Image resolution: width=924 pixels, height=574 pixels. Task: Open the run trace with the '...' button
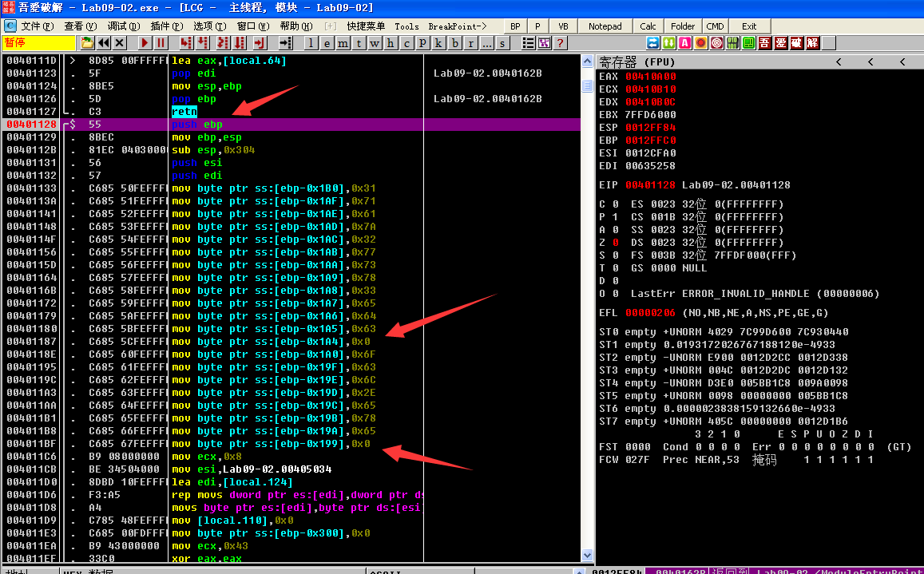[486, 43]
